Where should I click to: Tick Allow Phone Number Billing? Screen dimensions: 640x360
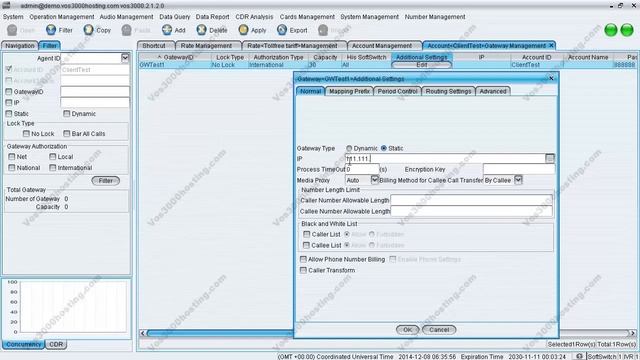[303, 259]
